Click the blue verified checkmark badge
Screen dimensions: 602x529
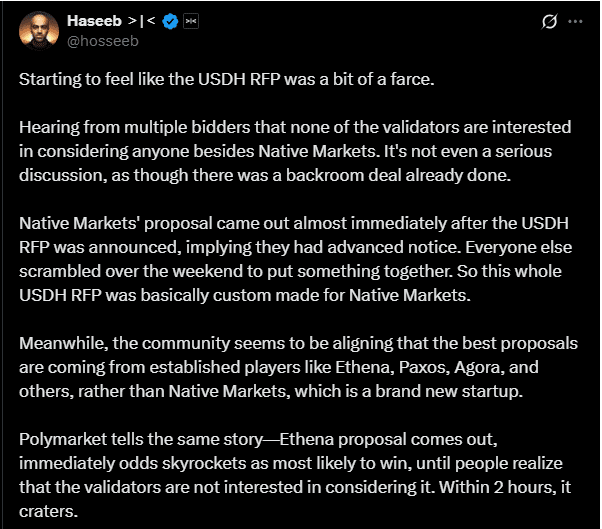tap(170, 21)
